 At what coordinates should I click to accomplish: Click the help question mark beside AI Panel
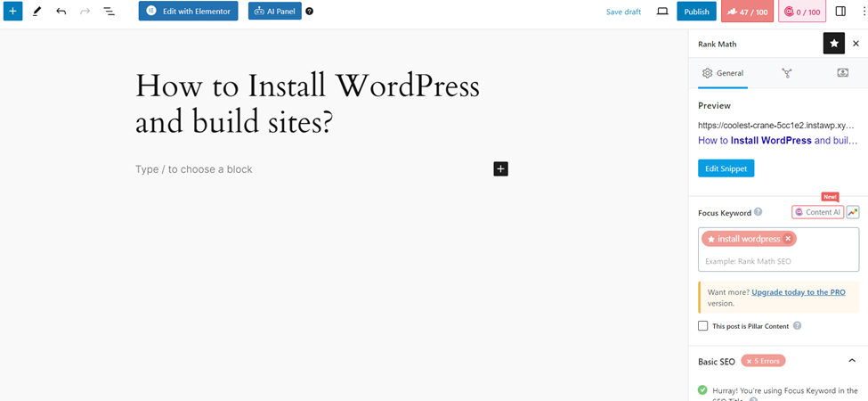click(310, 11)
